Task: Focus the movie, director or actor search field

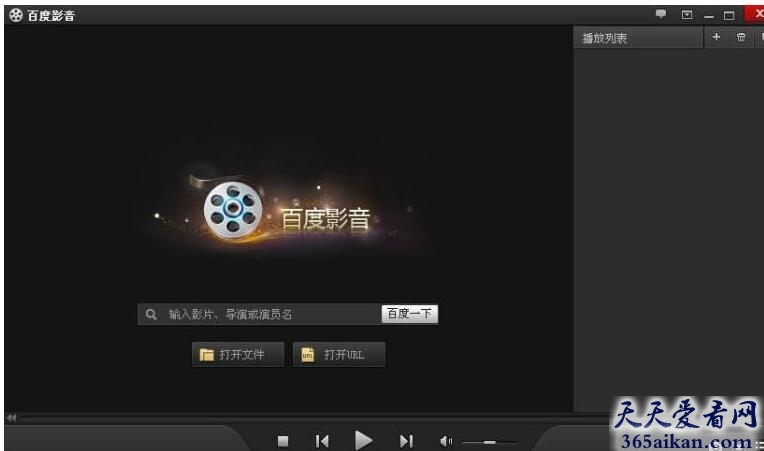Action: click(259, 314)
